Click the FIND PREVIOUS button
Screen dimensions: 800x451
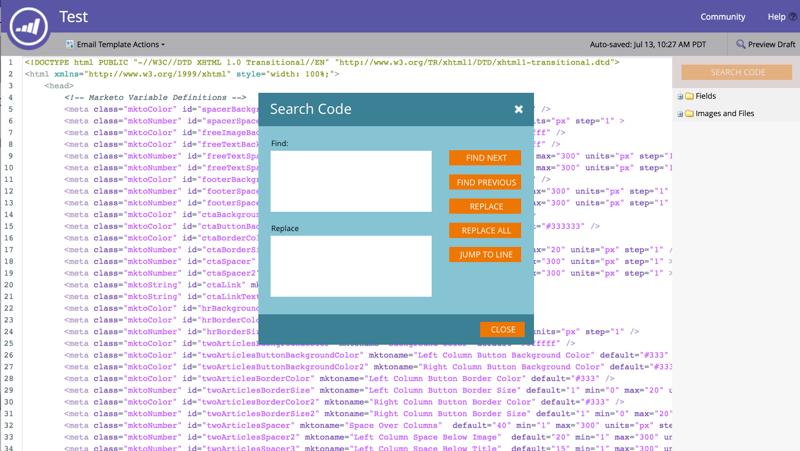tap(485, 182)
